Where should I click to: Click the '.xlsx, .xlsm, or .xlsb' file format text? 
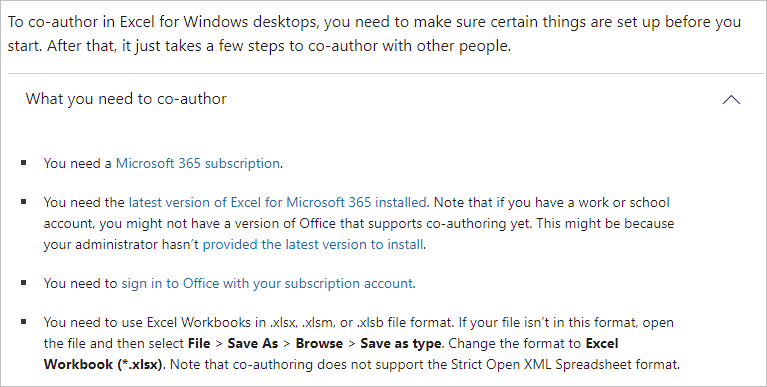326,323
